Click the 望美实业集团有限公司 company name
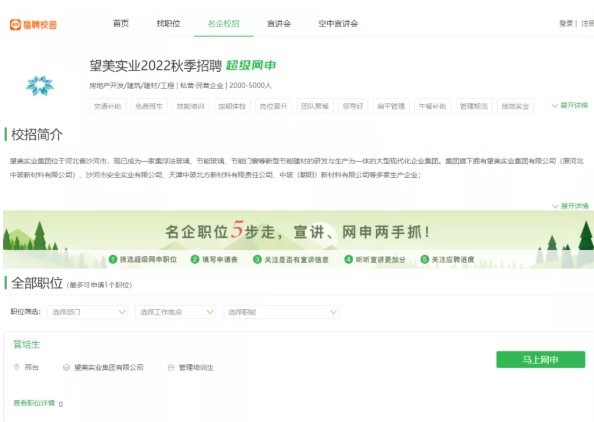594x422 pixels. pos(109,367)
